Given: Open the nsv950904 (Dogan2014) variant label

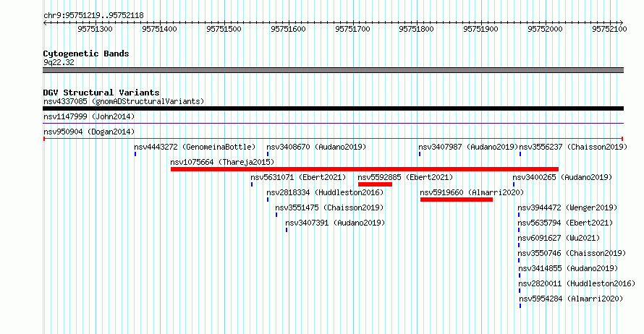Looking at the screenshot, I should 89,132.
